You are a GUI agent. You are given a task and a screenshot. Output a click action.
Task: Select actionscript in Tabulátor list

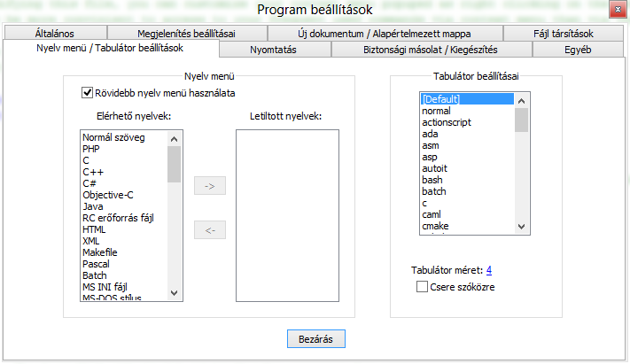[447, 122]
